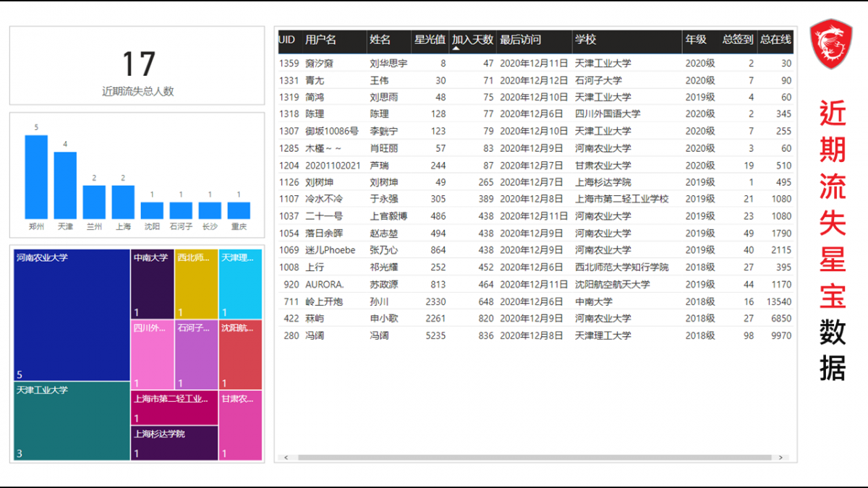Select the purple 石河子 treemap tile
868x488 pixels.
[197, 355]
